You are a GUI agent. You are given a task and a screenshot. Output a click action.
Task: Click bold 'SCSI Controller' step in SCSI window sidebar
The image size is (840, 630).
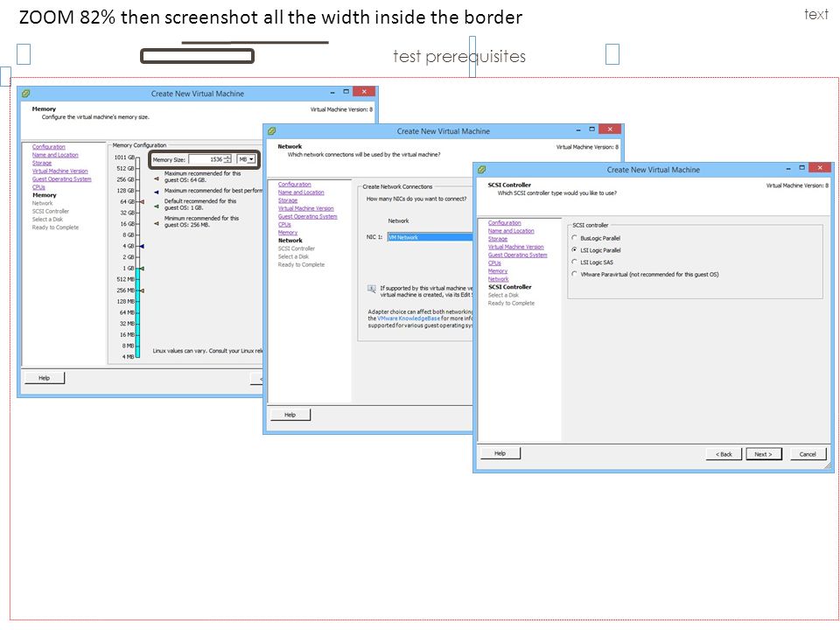coord(509,287)
